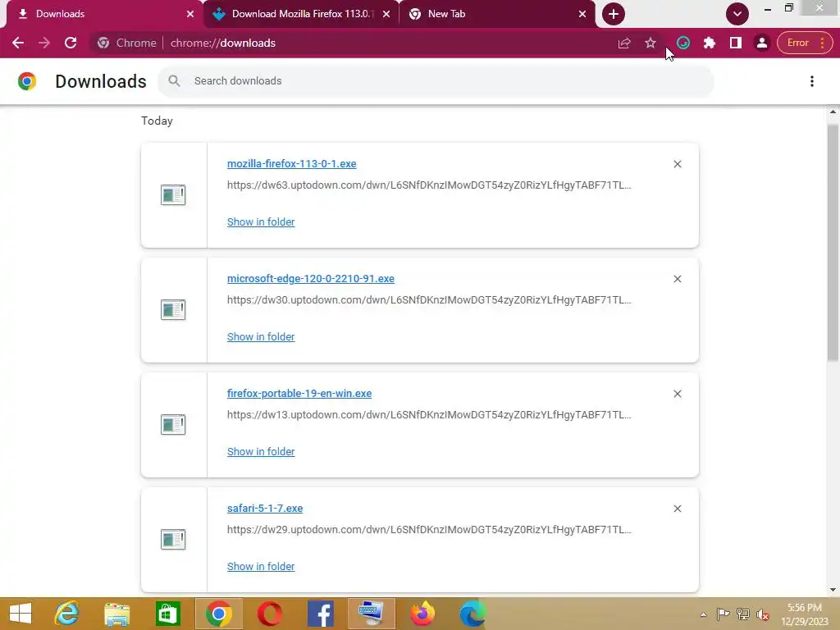Expand the tab search dropdown
Image resolution: width=840 pixels, height=630 pixels.
(x=737, y=14)
